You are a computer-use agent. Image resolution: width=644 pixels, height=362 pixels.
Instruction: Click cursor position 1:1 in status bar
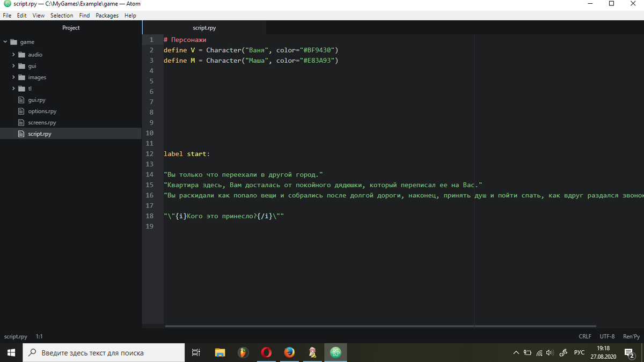click(x=39, y=336)
